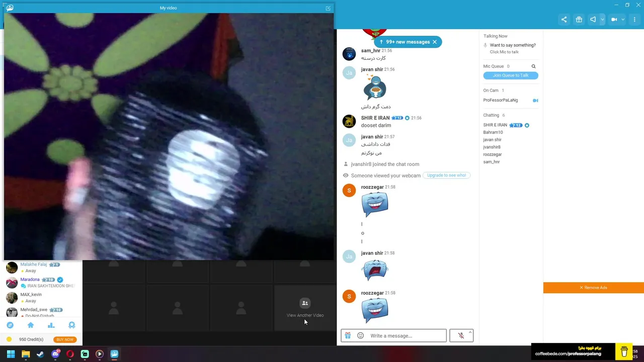The image size is (644, 362).
Task: Search the Mic Queue
Action: 533,66
